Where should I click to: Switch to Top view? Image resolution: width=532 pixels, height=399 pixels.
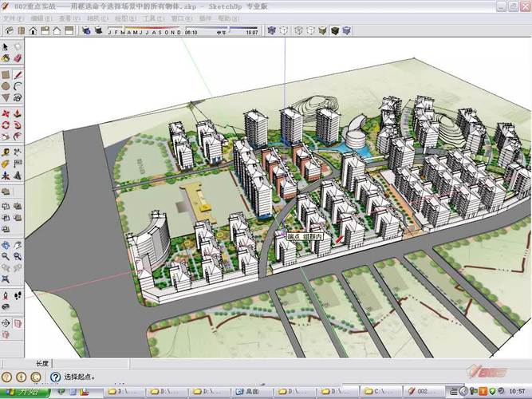pos(21,31)
